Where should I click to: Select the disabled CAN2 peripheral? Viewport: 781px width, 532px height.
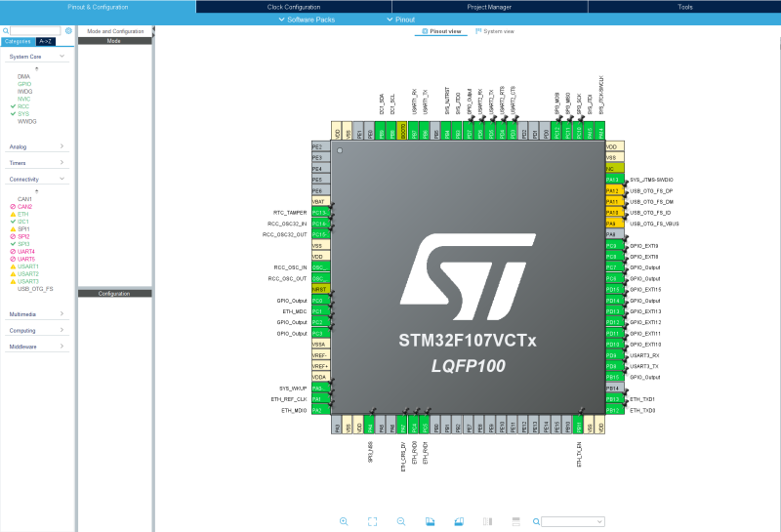(x=24, y=206)
